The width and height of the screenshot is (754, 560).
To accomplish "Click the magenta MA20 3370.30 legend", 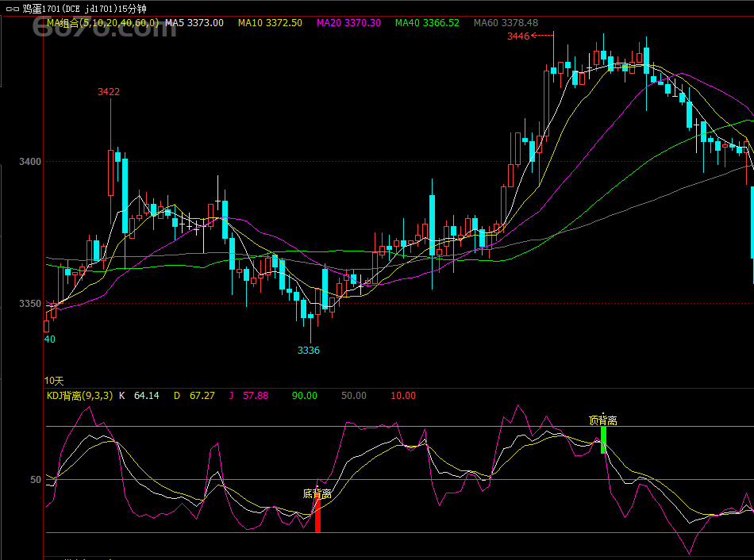I will [x=348, y=23].
